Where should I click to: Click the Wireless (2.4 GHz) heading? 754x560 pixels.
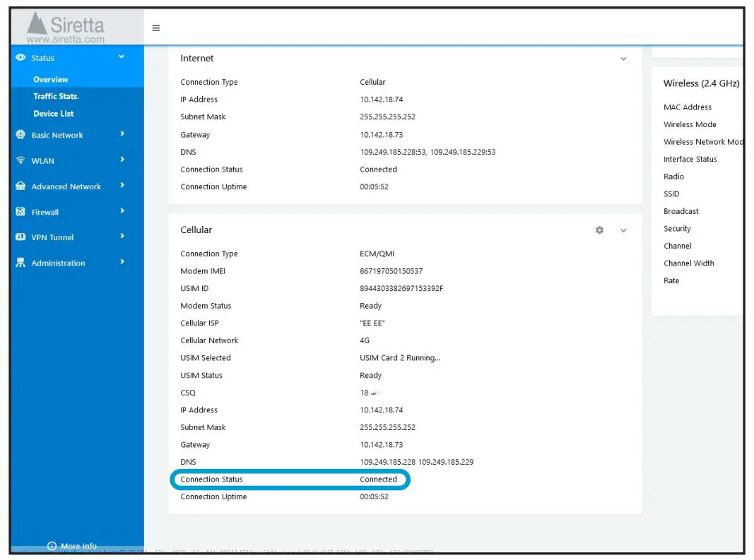click(x=702, y=83)
